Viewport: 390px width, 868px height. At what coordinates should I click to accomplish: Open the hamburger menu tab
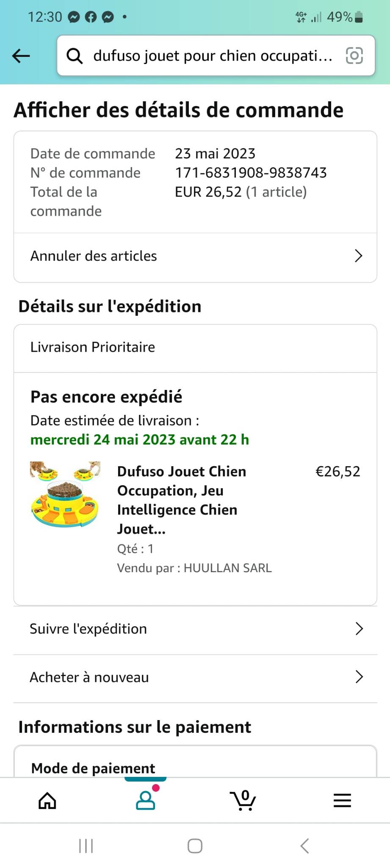tap(342, 801)
